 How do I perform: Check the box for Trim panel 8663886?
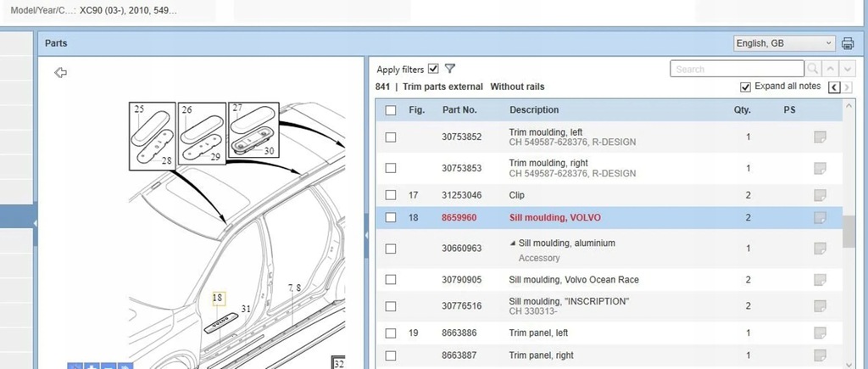pyautogui.click(x=391, y=333)
